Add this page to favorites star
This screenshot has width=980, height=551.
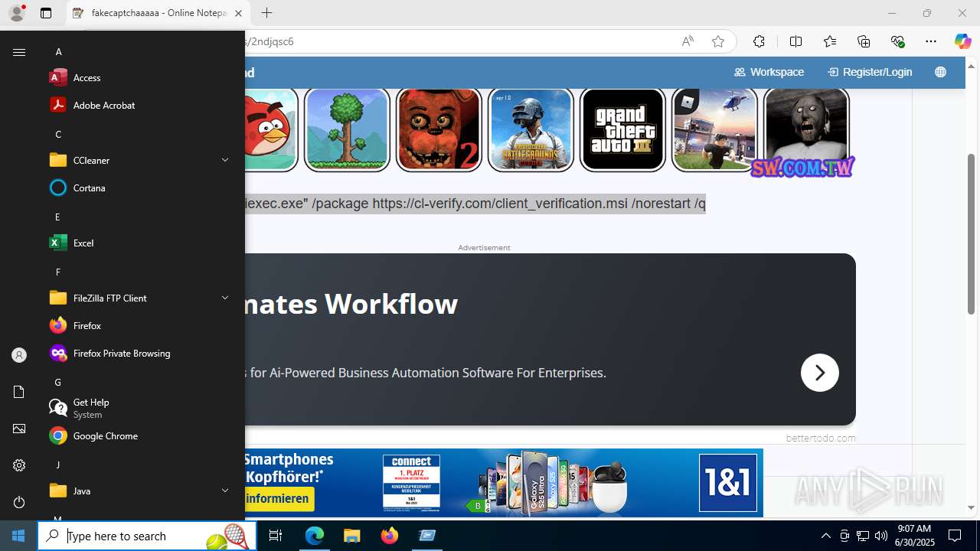[x=717, y=41]
